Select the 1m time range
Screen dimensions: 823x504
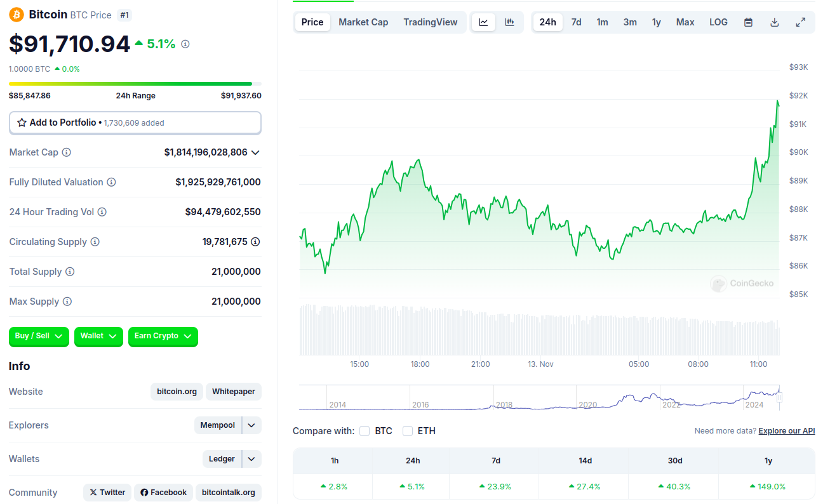[x=602, y=22]
